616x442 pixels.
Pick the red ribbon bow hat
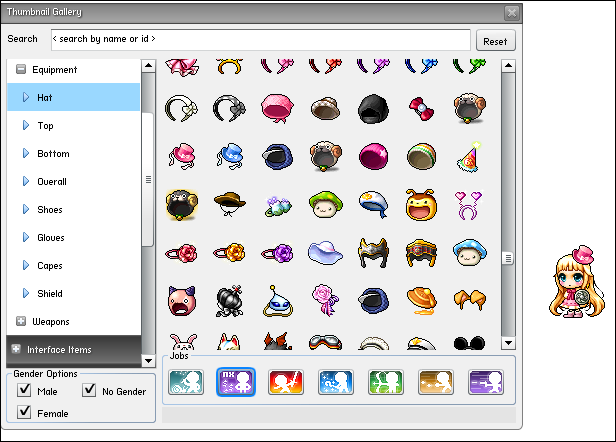421,108
